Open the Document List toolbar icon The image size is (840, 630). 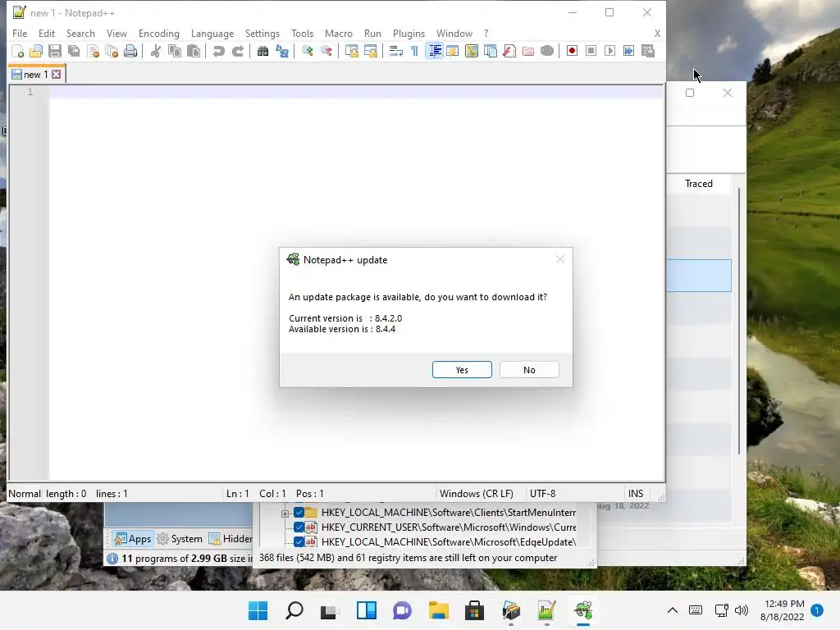[x=491, y=51]
